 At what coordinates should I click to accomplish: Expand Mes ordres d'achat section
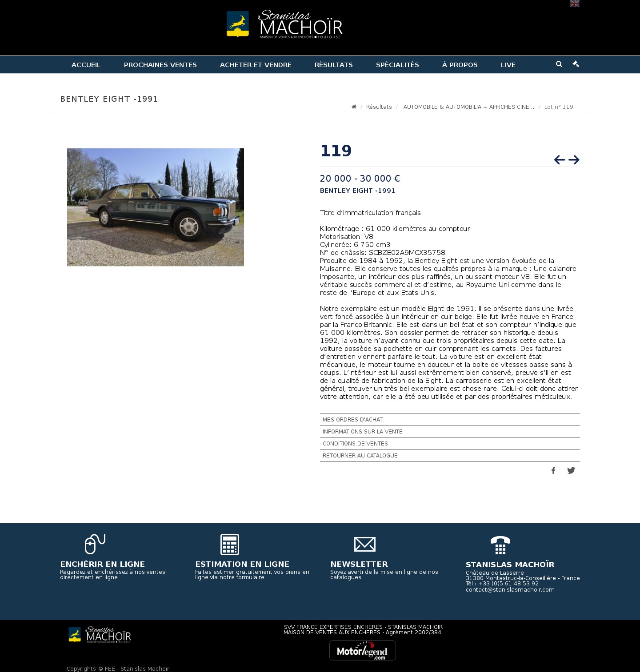(x=450, y=420)
